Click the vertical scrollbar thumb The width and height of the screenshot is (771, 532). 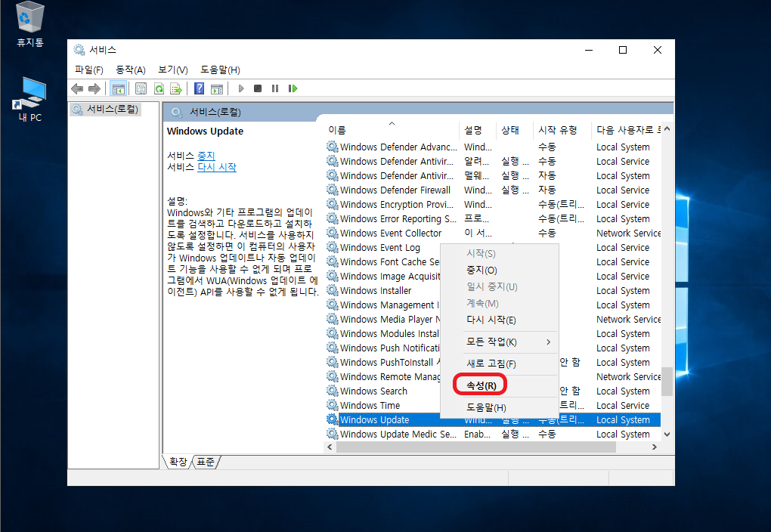667,382
